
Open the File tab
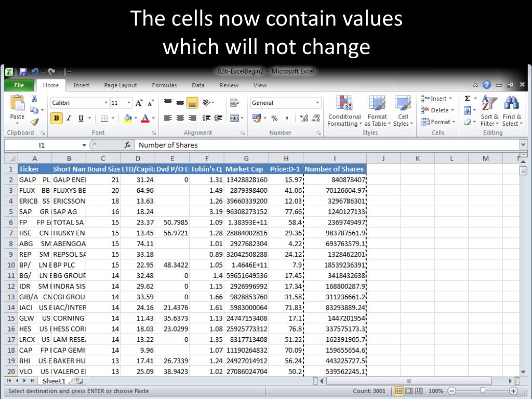[19, 85]
